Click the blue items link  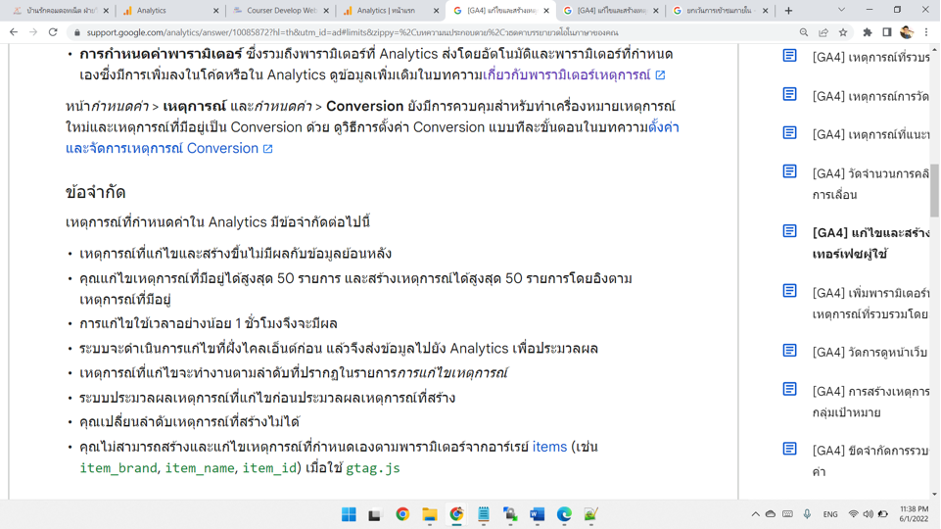click(x=549, y=447)
